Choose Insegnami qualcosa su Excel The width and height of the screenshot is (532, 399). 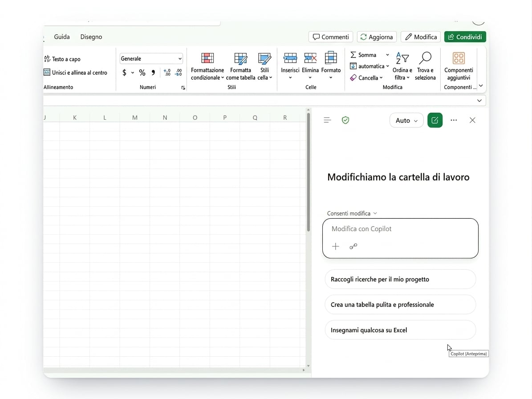400,330
